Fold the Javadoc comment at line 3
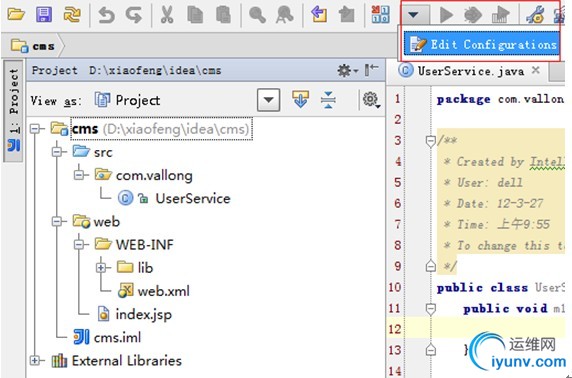This screenshot has width=572, height=378. [430, 141]
